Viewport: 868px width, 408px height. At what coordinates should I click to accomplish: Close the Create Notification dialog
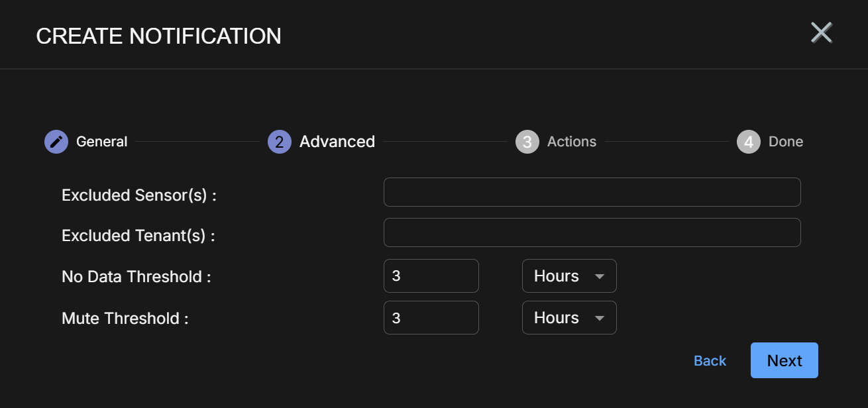(x=822, y=32)
